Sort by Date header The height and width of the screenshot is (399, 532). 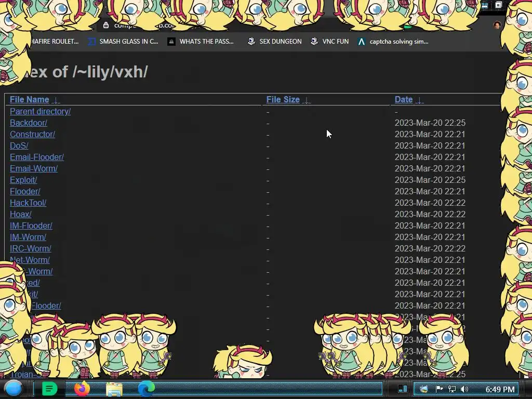point(404,99)
